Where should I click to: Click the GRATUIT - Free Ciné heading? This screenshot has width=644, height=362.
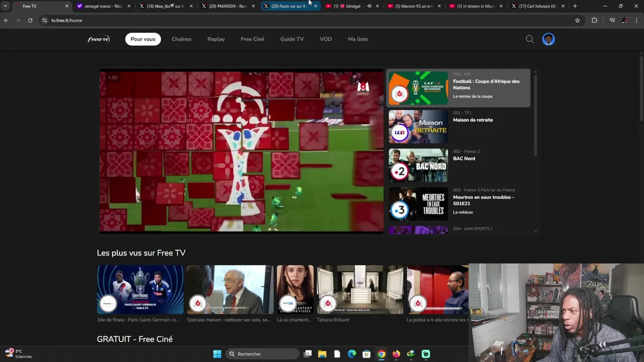click(x=135, y=339)
